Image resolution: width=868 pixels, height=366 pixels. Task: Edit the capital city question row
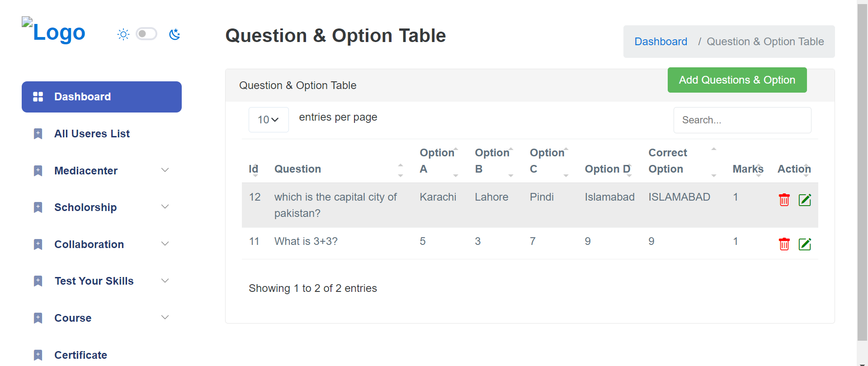point(805,200)
